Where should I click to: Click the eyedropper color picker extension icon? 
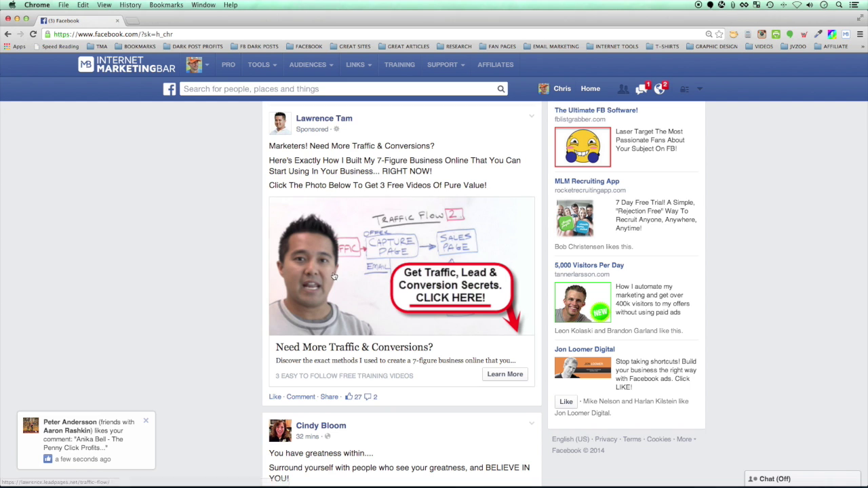point(818,34)
